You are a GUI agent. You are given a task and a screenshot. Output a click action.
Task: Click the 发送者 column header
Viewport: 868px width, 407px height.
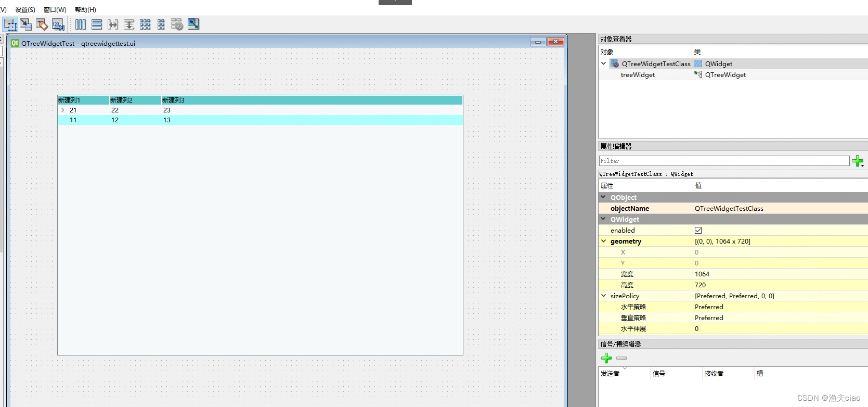[x=625, y=373]
